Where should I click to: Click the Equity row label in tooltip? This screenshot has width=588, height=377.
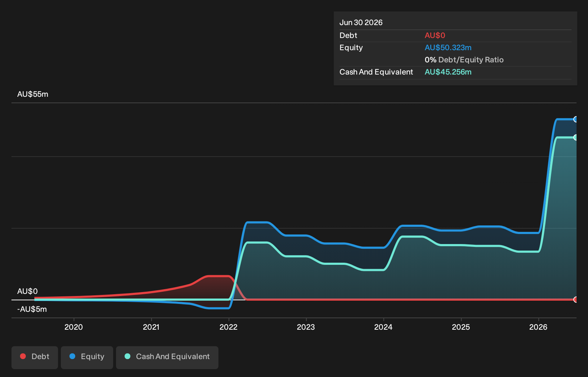351,48
